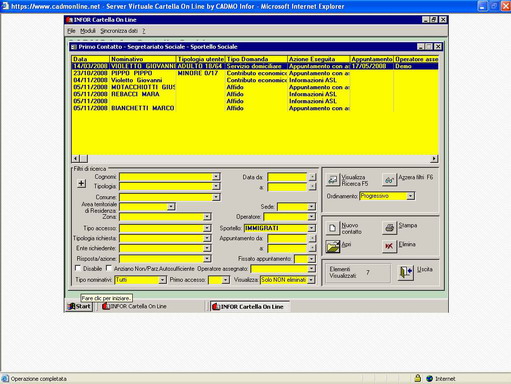Open the Tipo accesso dropdown
Image resolution: width=511 pixels, height=384 pixels.
point(207,228)
